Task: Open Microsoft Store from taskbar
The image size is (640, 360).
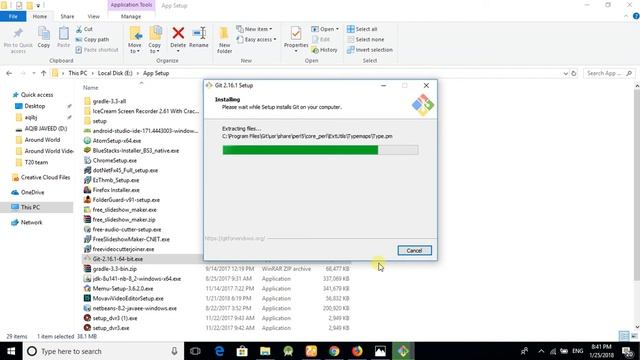Action: coord(242,351)
